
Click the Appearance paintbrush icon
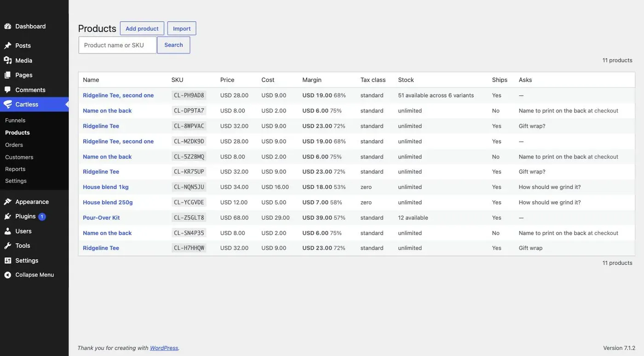tap(8, 202)
